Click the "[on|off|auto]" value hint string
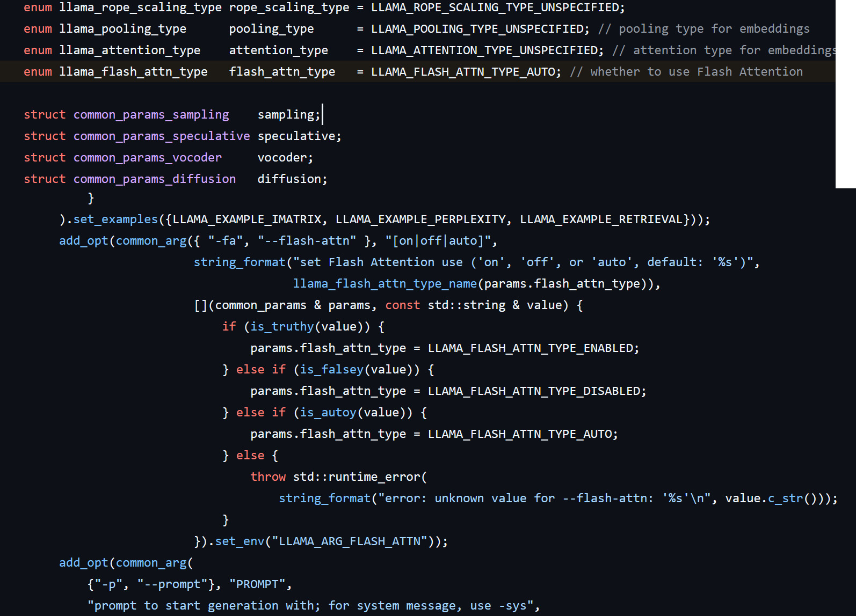The image size is (856, 616). 438,241
